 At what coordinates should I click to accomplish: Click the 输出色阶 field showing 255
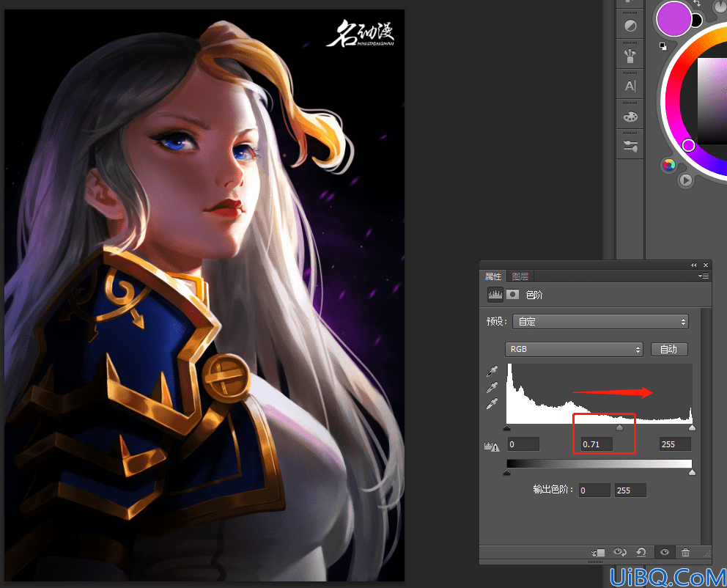pos(630,490)
